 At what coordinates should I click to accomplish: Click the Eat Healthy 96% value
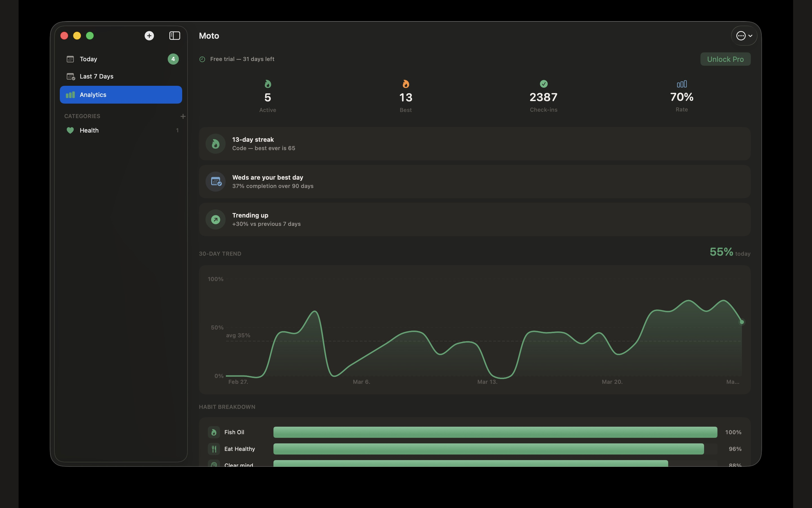(x=735, y=449)
